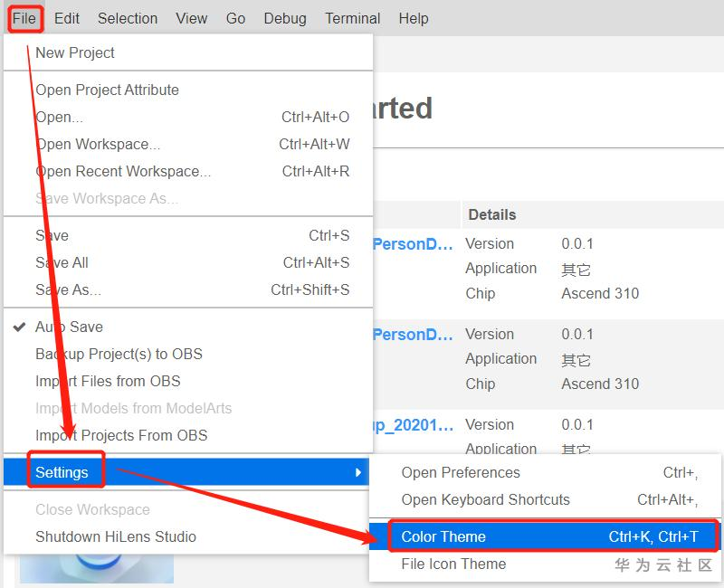Open the first PersonD... project link
Viewport: 724px width, 588px height.
[413, 244]
